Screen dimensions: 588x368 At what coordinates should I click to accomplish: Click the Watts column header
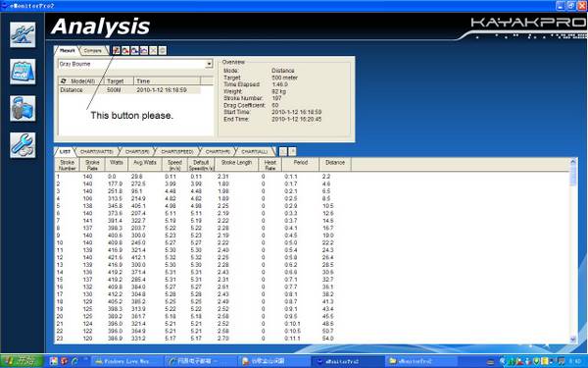(117, 165)
